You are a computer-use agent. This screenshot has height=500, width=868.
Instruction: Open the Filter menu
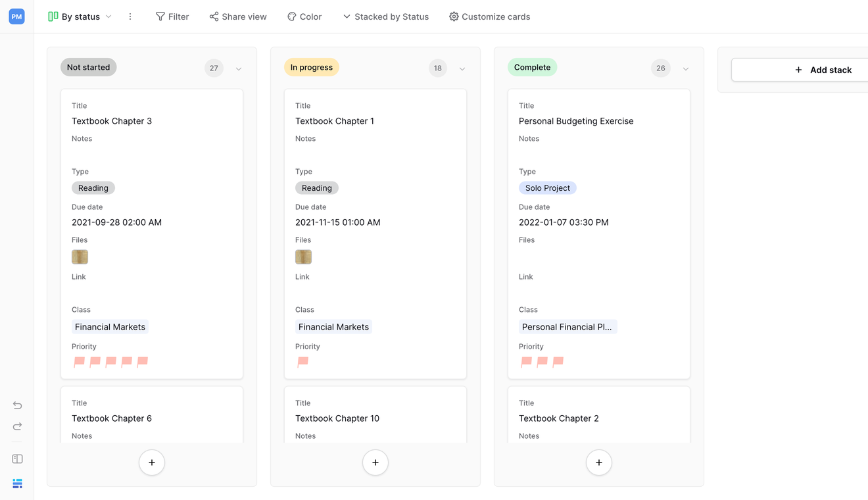172,17
